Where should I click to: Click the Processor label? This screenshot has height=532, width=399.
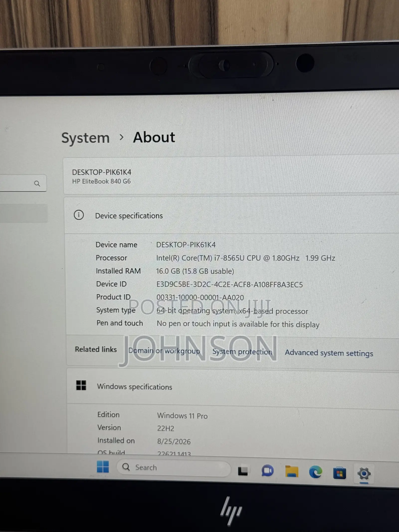[x=111, y=258]
